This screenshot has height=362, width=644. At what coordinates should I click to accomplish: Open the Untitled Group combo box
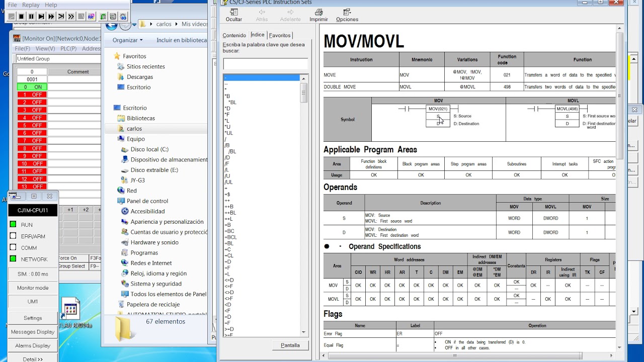[57, 59]
